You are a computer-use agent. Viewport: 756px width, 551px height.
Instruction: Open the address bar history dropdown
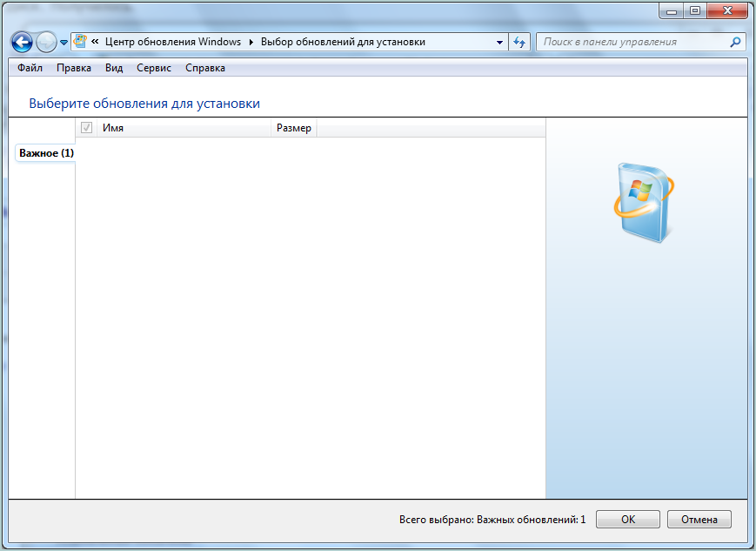(x=499, y=42)
